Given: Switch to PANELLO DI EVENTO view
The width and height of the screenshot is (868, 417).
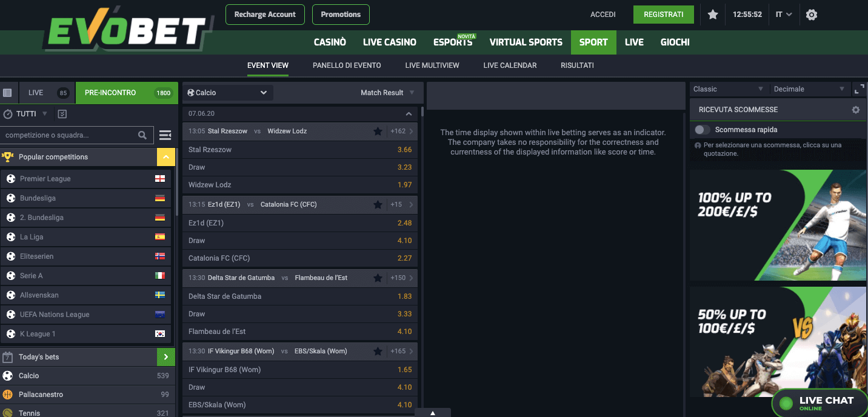Looking at the screenshot, I should 347,65.
